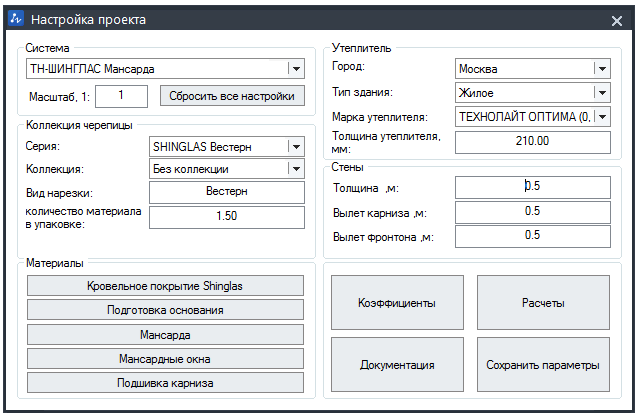Screen dimensions: 640x418
Task: Open Подшивка карниза settings
Action: tap(165, 383)
